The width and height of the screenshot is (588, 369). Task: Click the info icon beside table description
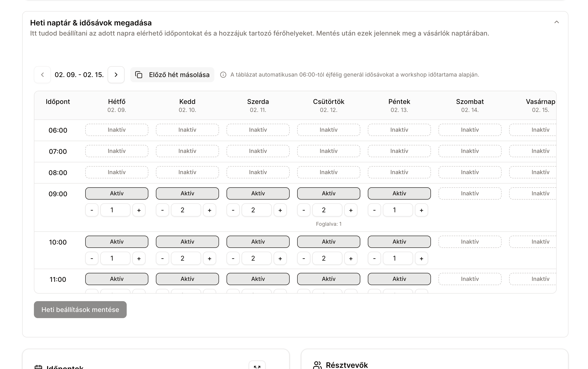tap(223, 75)
